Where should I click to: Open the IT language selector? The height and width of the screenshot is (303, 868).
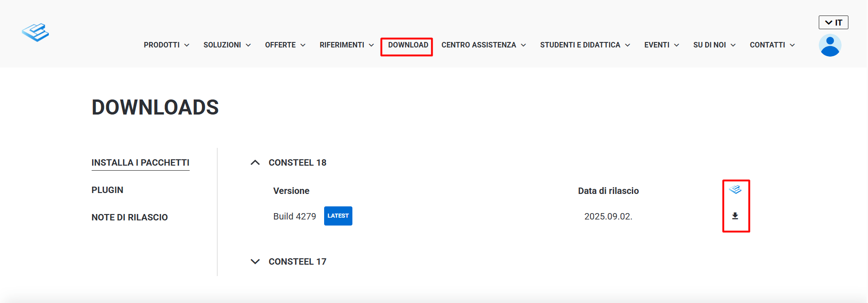click(x=833, y=22)
